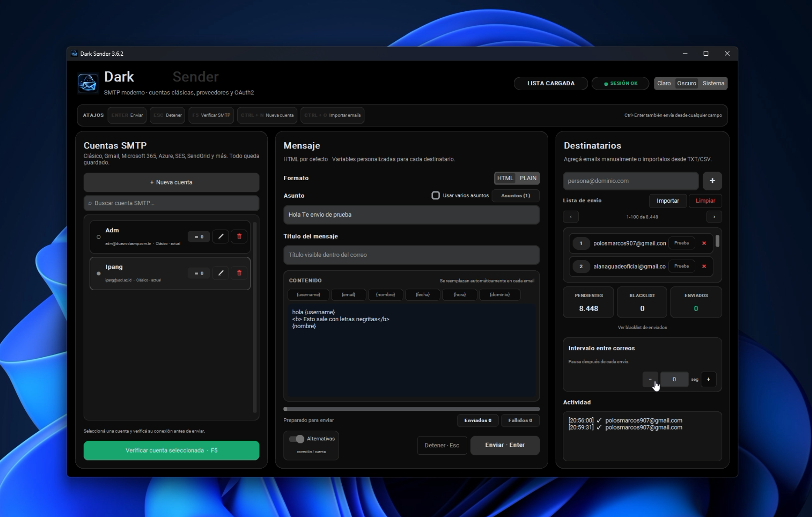Click the LISTA CARGADA status pill
This screenshot has width=812, height=517.
click(x=551, y=83)
